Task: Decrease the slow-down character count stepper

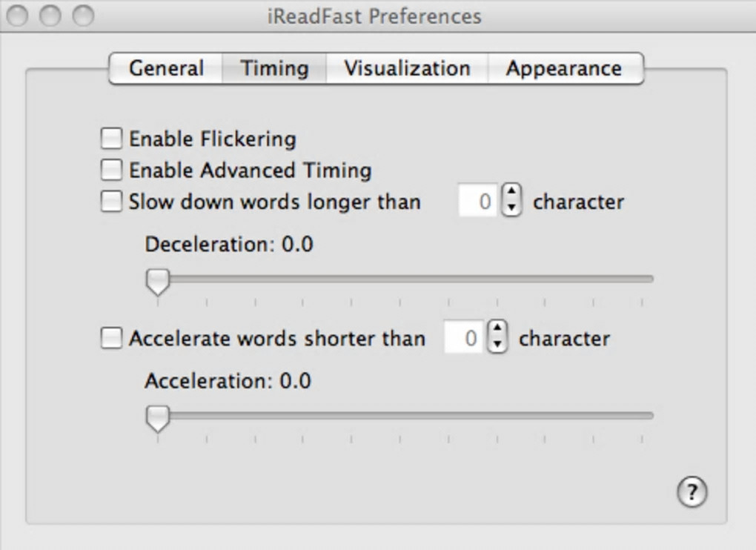Action: click(x=512, y=208)
